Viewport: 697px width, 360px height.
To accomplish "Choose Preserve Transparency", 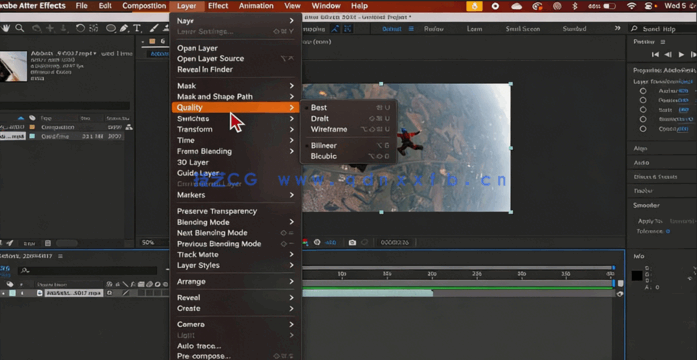I will pos(236,211).
